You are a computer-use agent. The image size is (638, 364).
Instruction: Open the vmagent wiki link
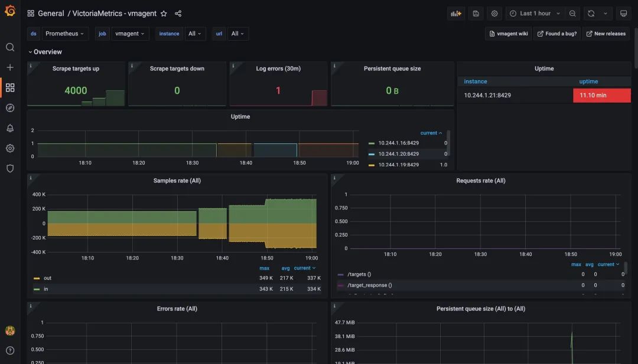(x=508, y=34)
